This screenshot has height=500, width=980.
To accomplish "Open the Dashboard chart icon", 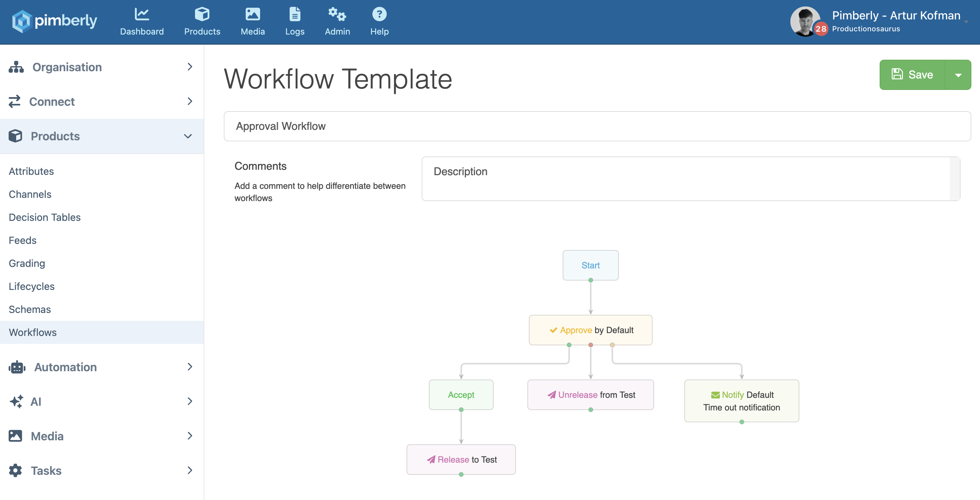I will point(141,14).
